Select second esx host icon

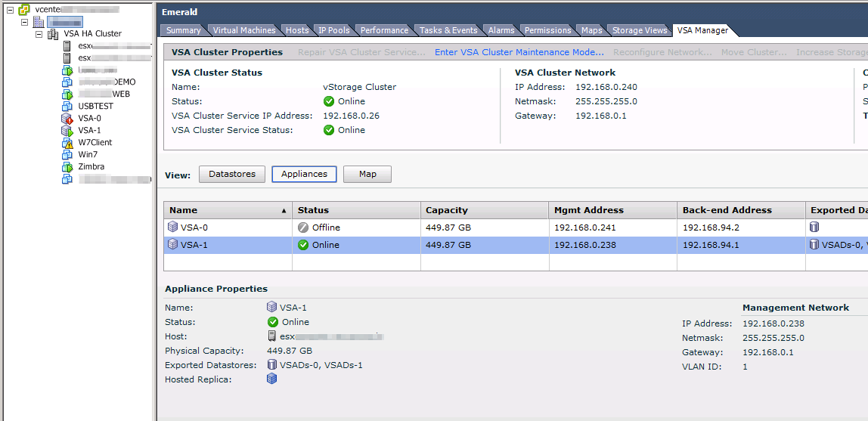(x=67, y=58)
